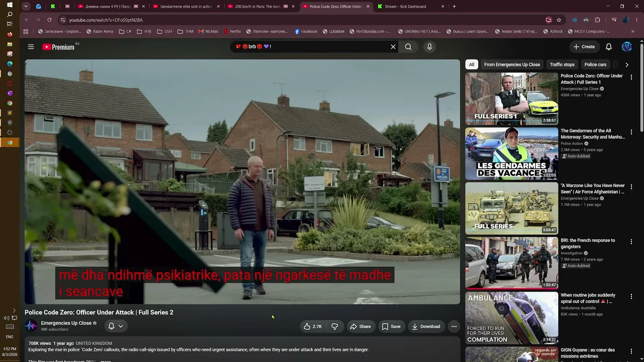Reload the page in browser toolbar
The height and width of the screenshot is (362, 644).
click(x=49, y=20)
